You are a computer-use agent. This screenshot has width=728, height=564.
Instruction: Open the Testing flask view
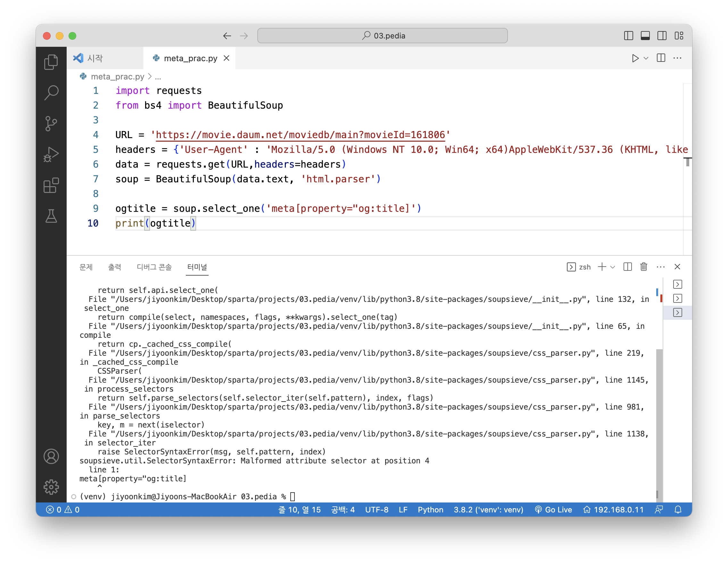point(51,216)
